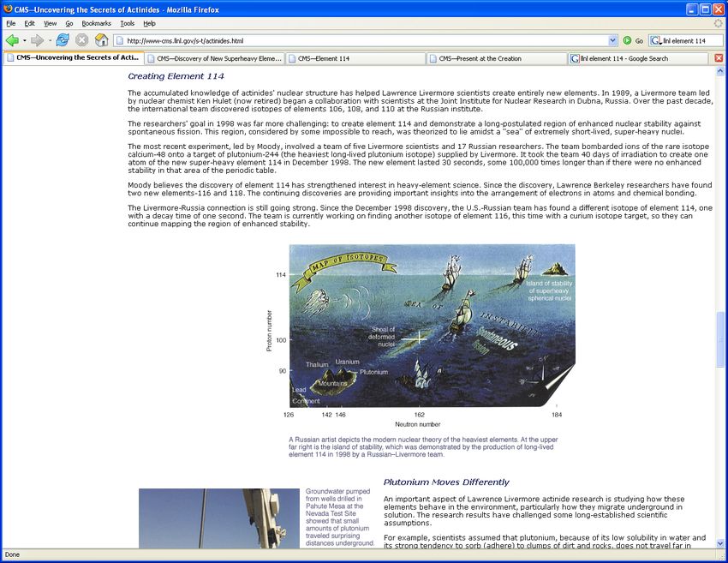Image resolution: width=728 pixels, height=563 pixels.
Task: Click the scrollbar down arrow
Action: (x=720, y=542)
